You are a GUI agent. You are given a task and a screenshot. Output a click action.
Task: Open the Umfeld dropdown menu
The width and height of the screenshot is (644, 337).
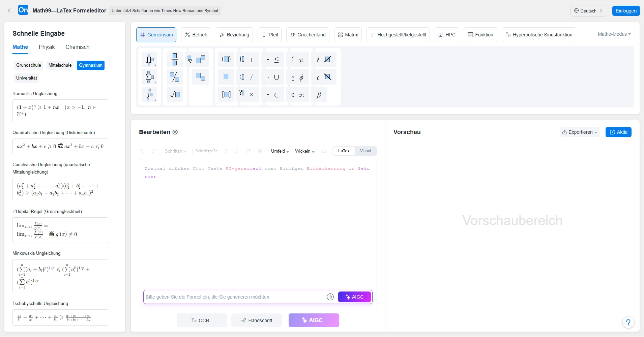coord(280,151)
